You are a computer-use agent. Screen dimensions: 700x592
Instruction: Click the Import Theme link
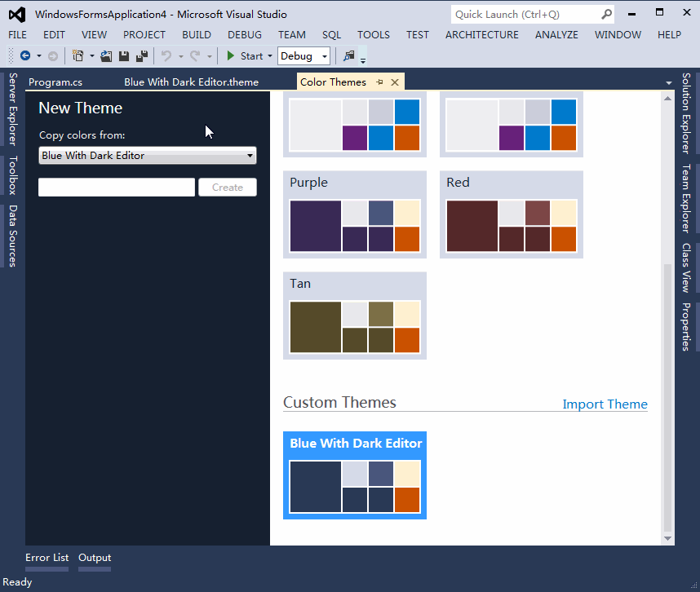605,404
